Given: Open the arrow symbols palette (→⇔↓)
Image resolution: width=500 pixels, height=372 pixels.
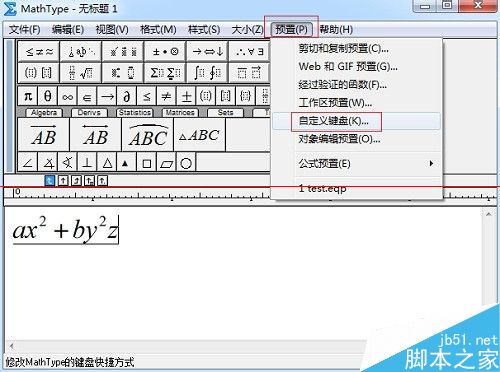Looking at the screenshot, I should coord(207,52).
